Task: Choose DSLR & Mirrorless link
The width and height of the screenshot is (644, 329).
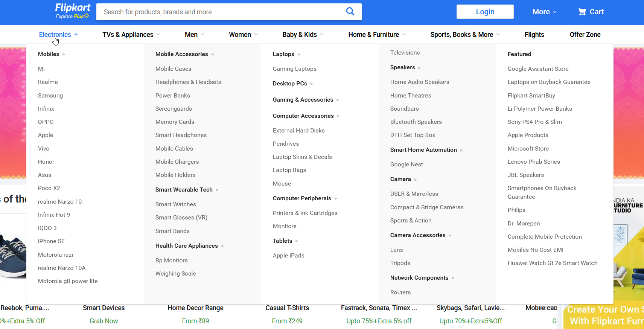Action: 414,194
